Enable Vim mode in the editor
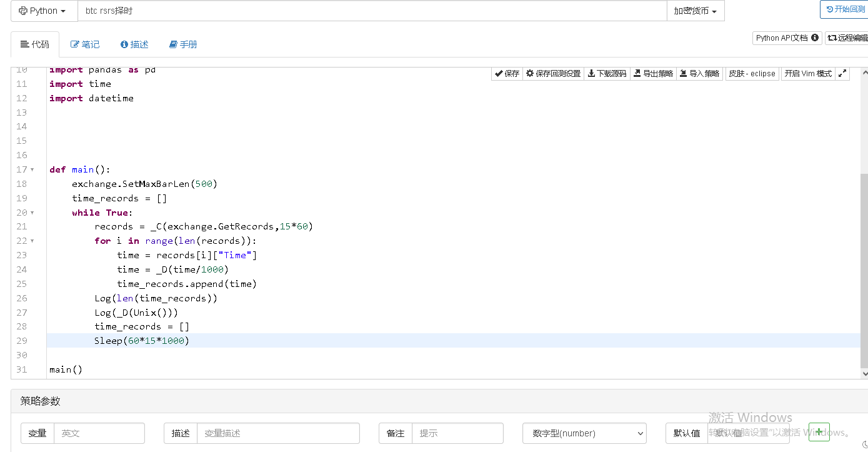Viewport: 868px width, 452px height. (x=807, y=74)
